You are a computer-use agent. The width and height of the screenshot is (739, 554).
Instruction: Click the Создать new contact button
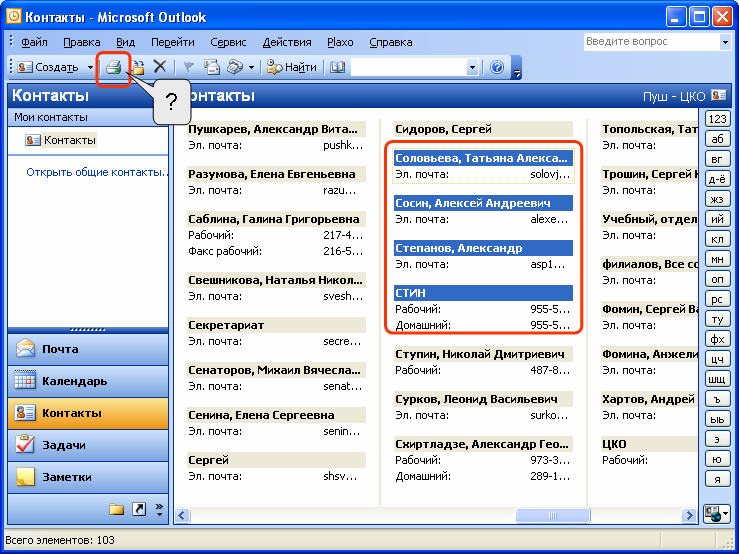(48, 67)
